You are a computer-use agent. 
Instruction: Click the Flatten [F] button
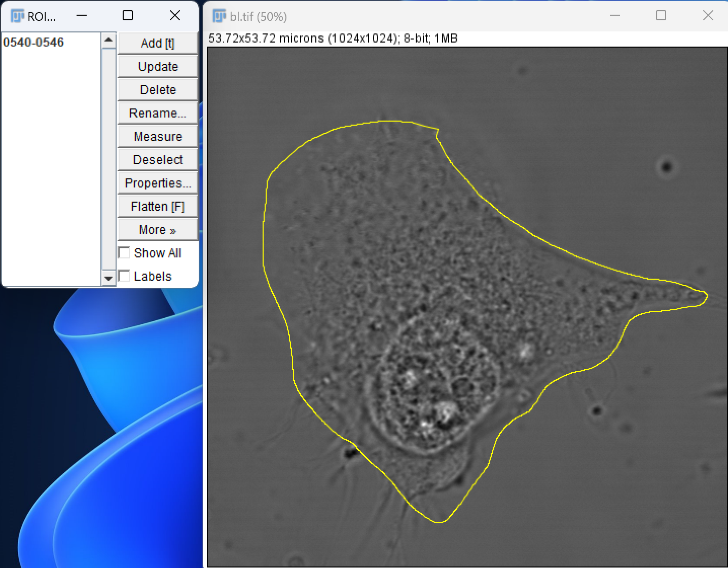tap(158, 206)
